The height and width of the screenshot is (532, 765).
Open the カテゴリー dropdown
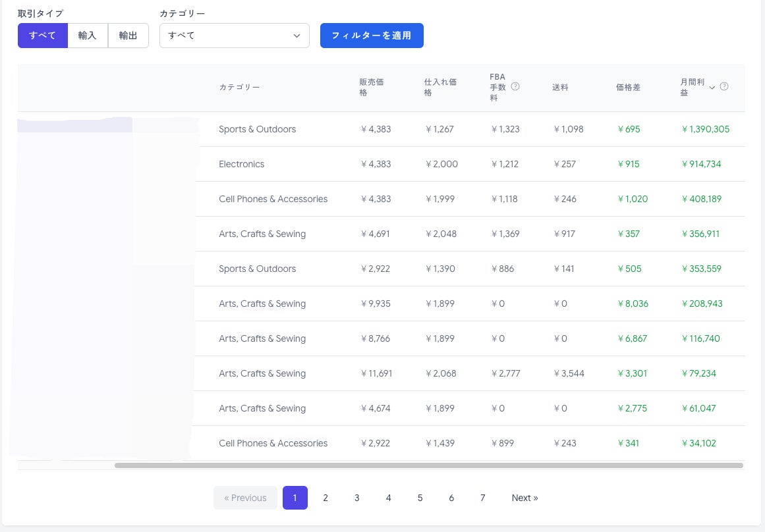234,36
